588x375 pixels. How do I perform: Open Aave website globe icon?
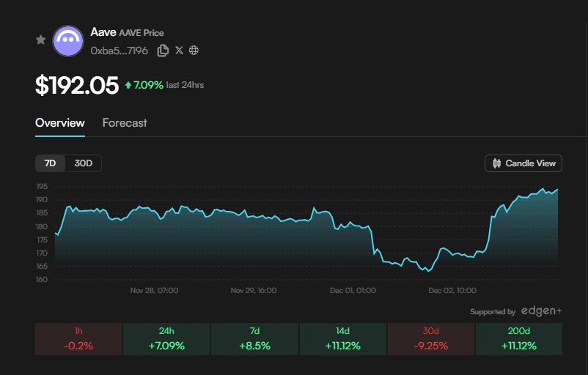(194, 51)
